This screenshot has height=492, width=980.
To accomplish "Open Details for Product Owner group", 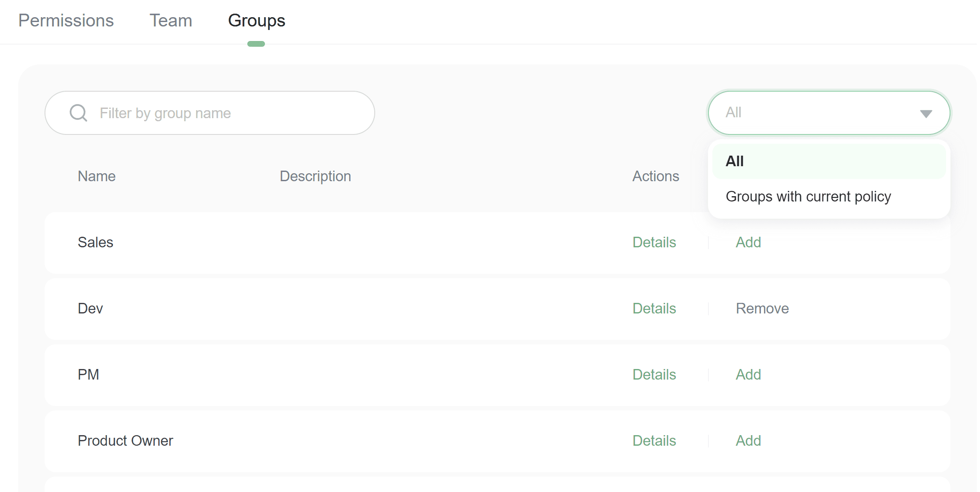I will tap(654, 441).
